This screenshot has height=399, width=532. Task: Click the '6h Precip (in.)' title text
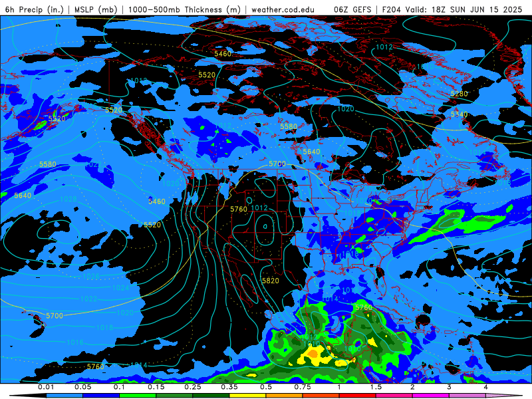pyautogui.click(x=35, y=9)
